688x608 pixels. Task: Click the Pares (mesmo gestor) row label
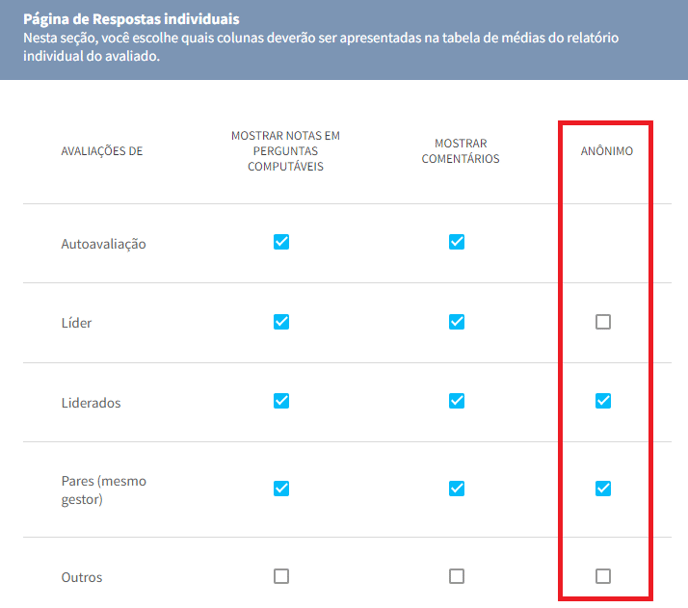104,490
